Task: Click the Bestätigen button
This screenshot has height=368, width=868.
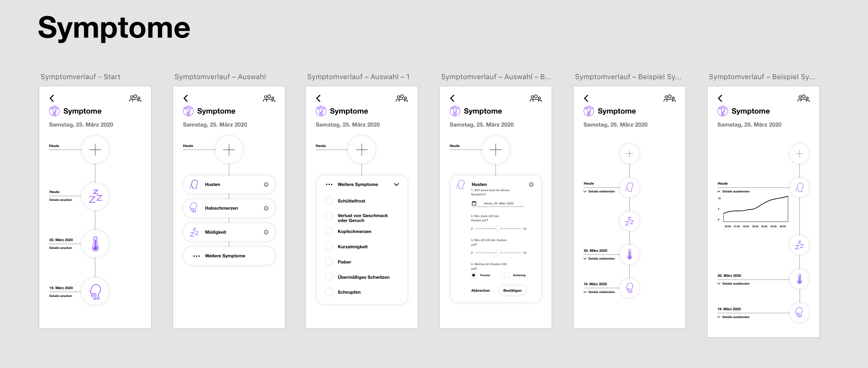Action: (x=512, y=290)
